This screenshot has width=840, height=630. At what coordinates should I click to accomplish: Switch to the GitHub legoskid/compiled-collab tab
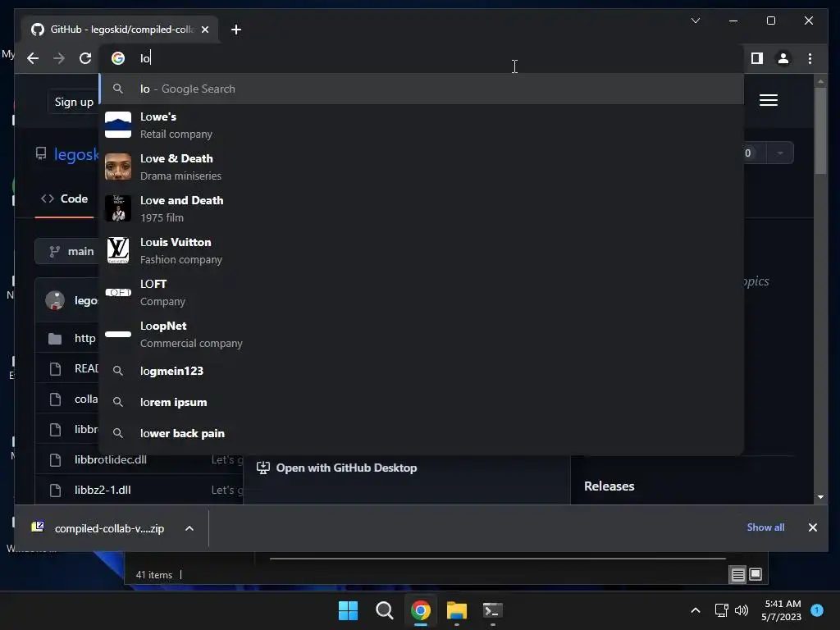120,30
